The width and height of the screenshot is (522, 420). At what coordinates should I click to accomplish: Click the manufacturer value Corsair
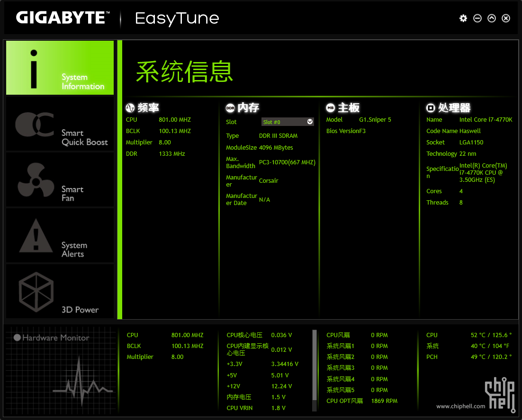point(269,181)
